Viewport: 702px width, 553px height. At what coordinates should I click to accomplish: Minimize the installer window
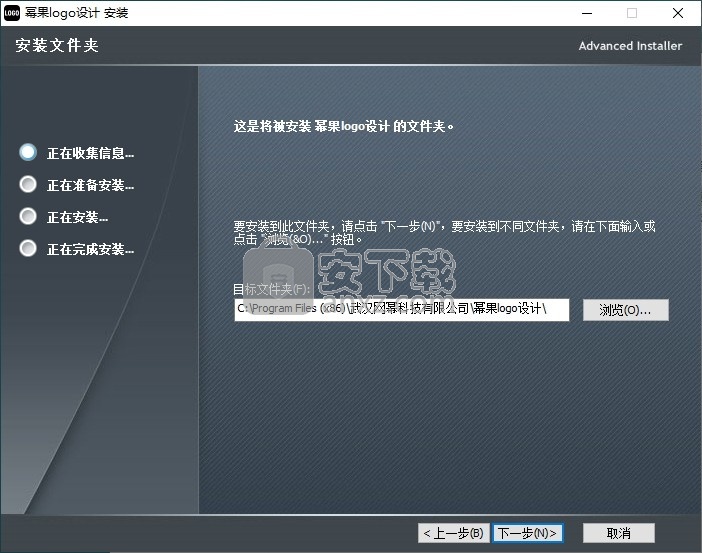coord(585,13)
